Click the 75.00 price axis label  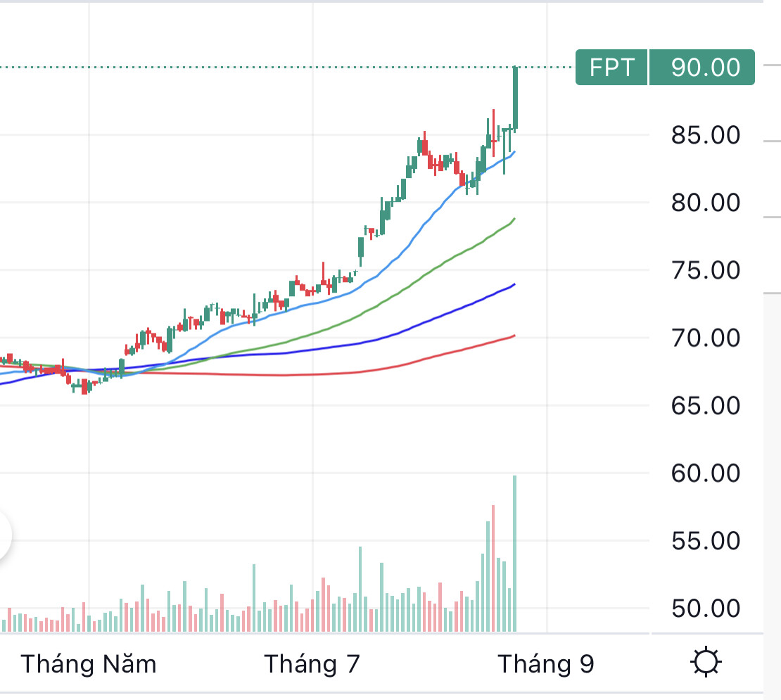click(706, 270)
